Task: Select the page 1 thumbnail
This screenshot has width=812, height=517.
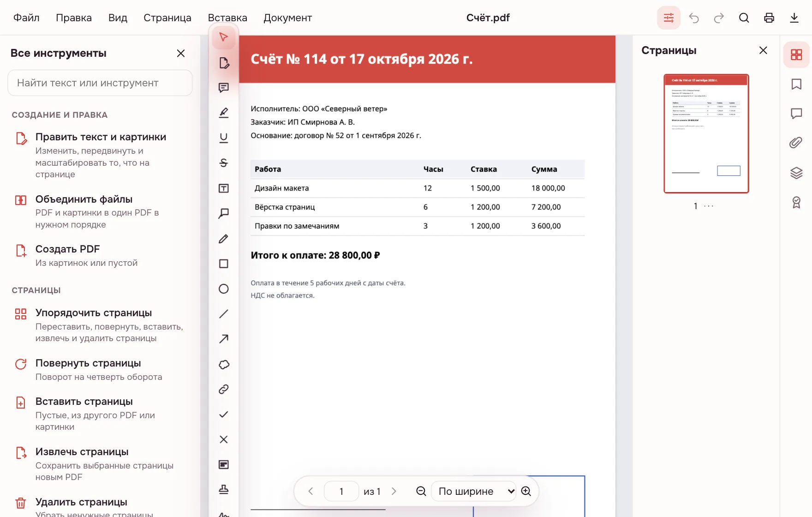Action: coord(706,133)
